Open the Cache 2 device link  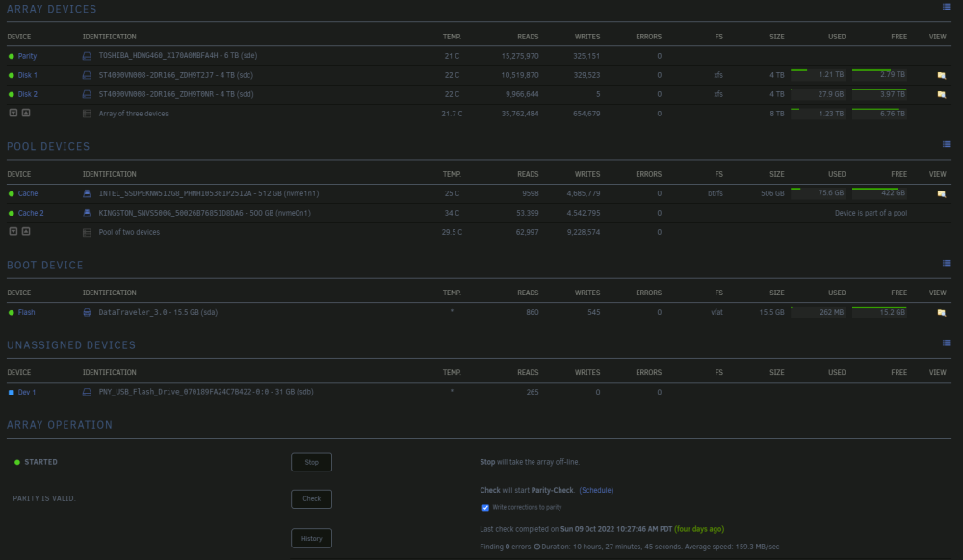pos(31,213)
